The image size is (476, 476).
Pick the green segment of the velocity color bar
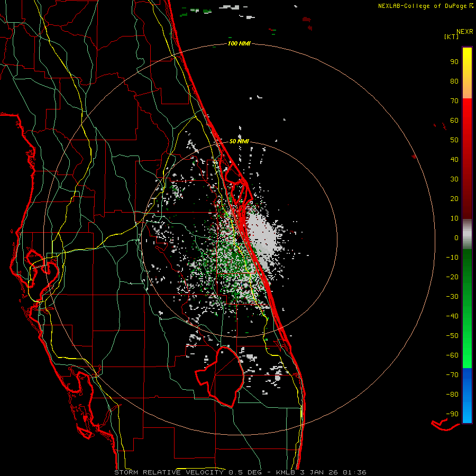(467, 308)
